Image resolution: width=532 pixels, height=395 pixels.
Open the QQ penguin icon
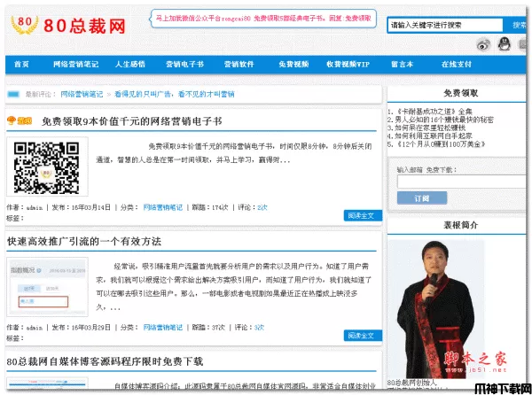(x=505, y=44)
